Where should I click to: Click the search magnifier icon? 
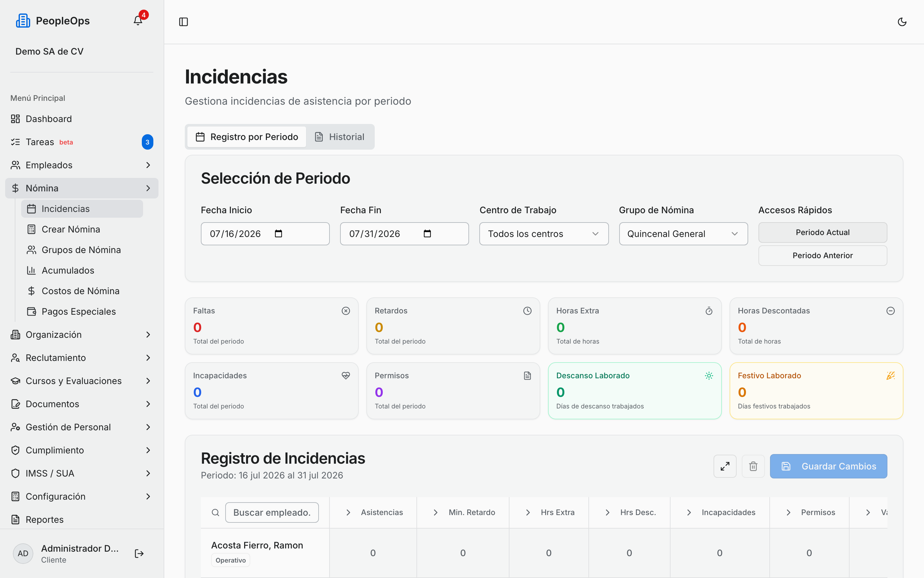(215, 512)
